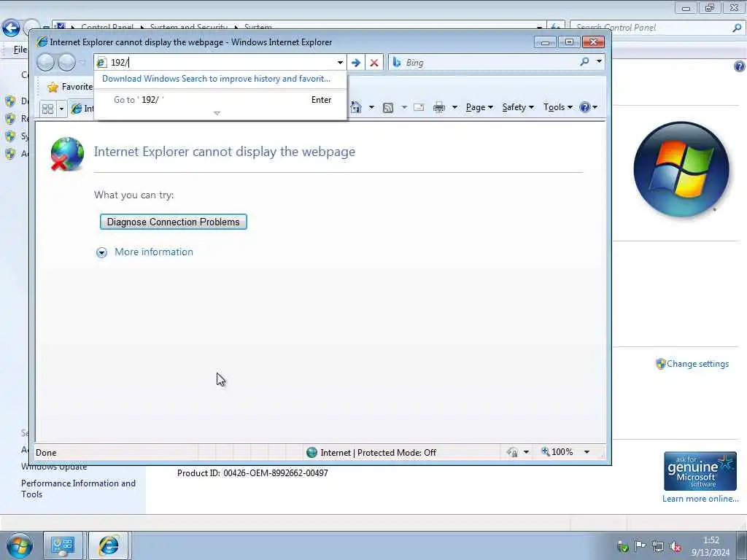Open the Quick Tabs tab list dropdown
The width and height of the screenshot is (747, 560).
(x=61, y=109)
